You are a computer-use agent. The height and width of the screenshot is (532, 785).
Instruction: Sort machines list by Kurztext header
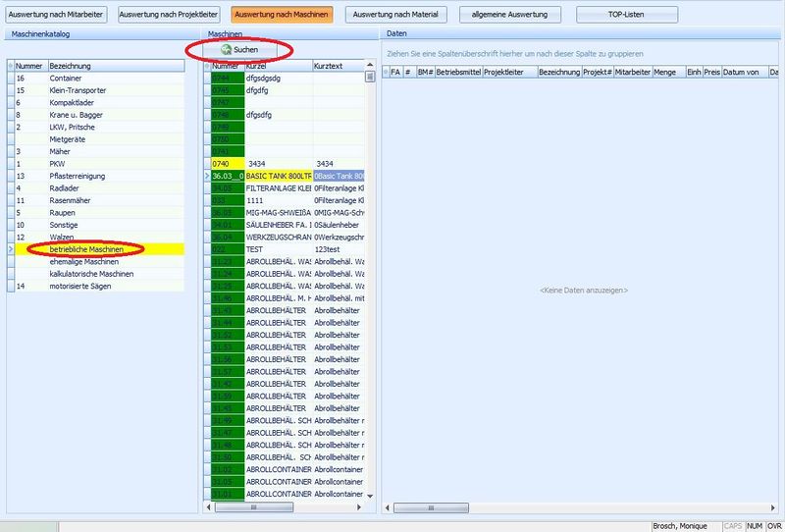[339, 66]
